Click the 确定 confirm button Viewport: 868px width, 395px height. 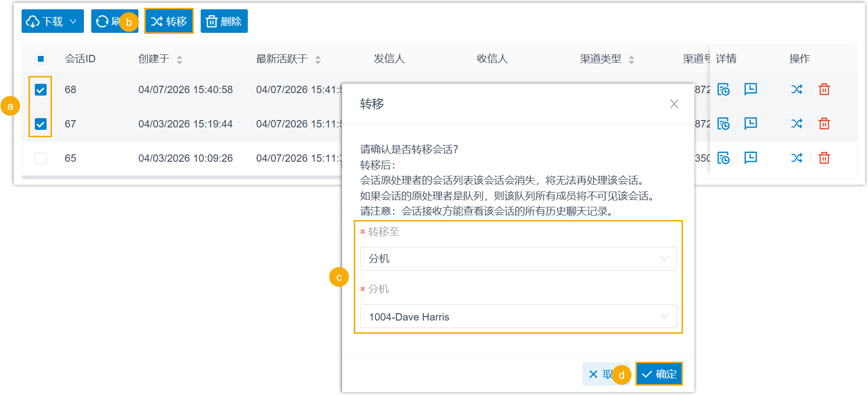tap(659, 374)
